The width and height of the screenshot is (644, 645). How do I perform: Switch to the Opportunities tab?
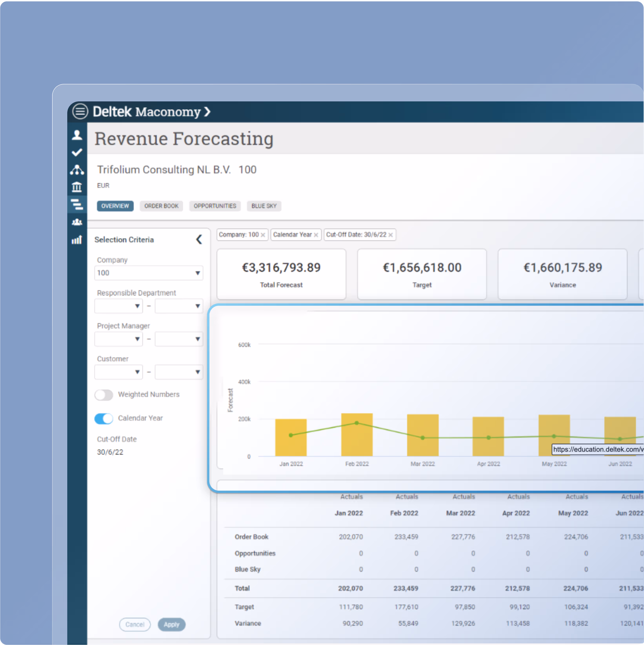point(215,206)
